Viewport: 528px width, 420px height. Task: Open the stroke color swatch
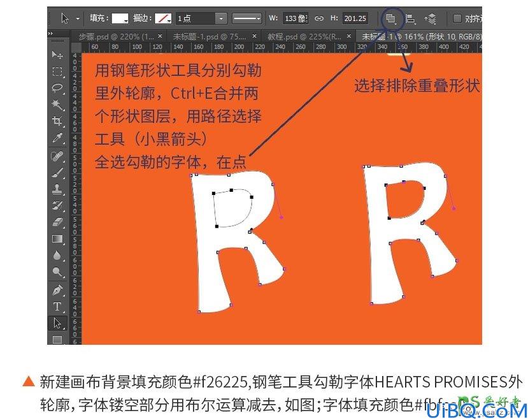pos(163,18)
